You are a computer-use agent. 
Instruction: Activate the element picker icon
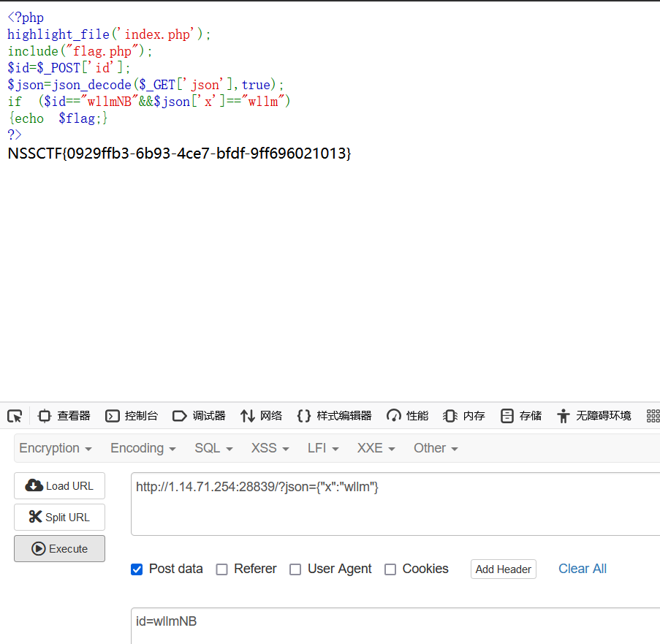tap(15, 416)
